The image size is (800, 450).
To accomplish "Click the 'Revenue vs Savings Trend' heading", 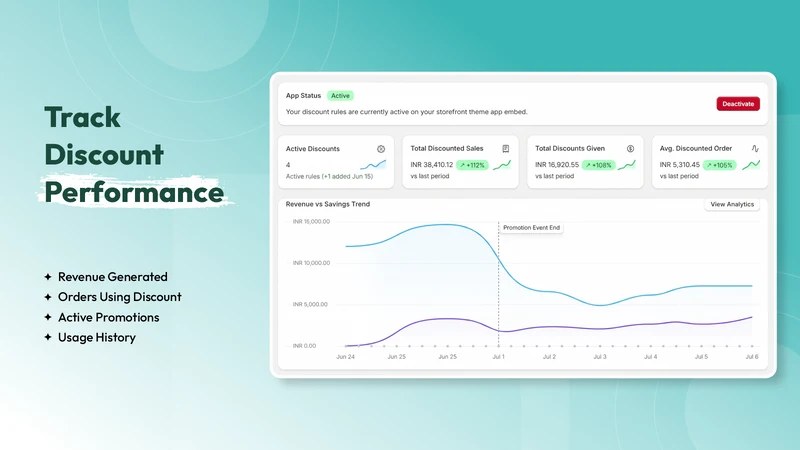I will (328, 204).
